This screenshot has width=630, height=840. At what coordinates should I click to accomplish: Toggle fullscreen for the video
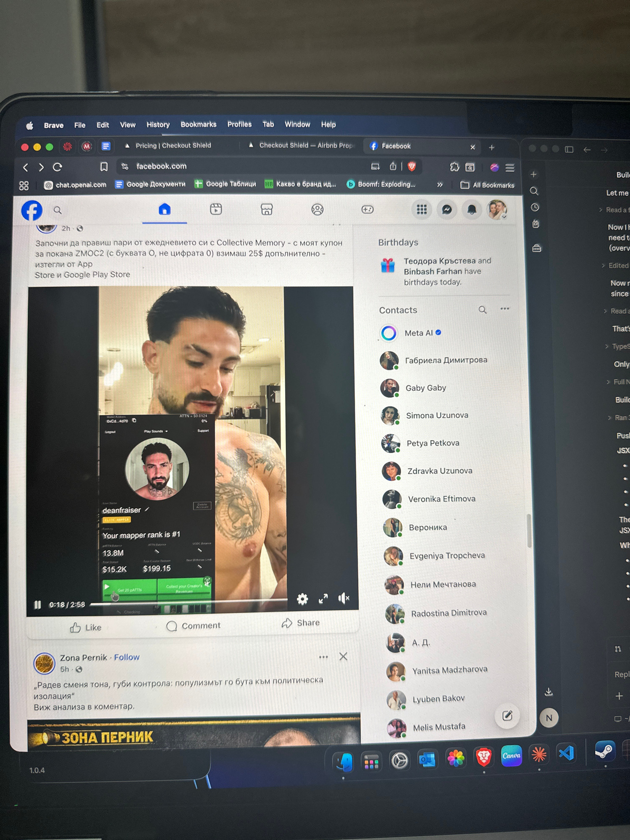(x=323, y=599)
